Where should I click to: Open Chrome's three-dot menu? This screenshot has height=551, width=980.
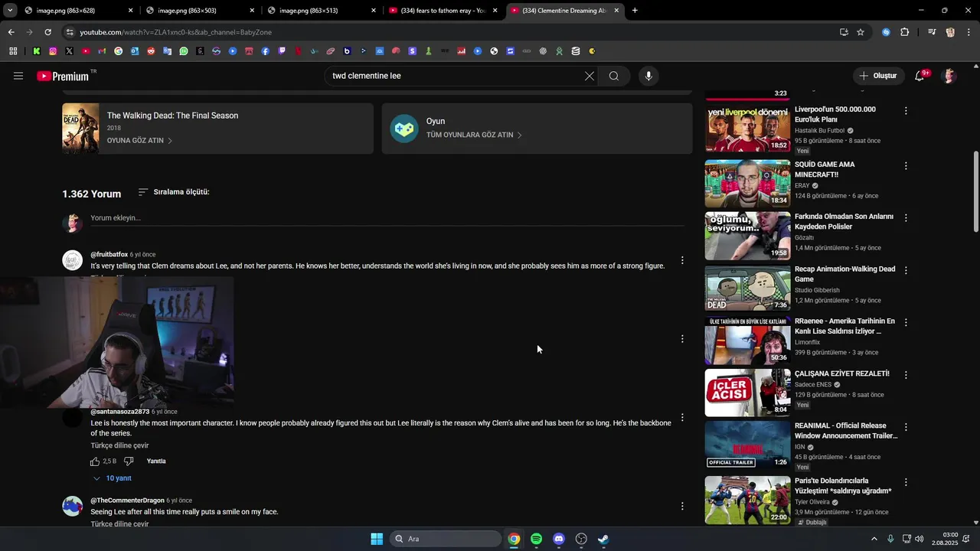968,32
